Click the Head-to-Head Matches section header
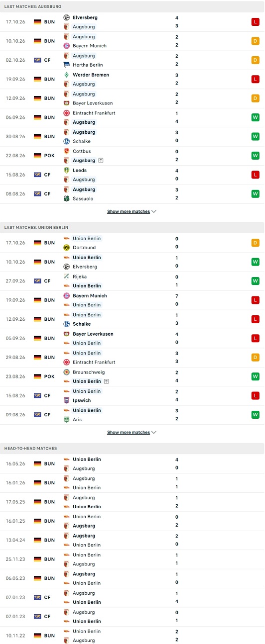Viewport: 265px width, 644px height. tap(31, 448)
